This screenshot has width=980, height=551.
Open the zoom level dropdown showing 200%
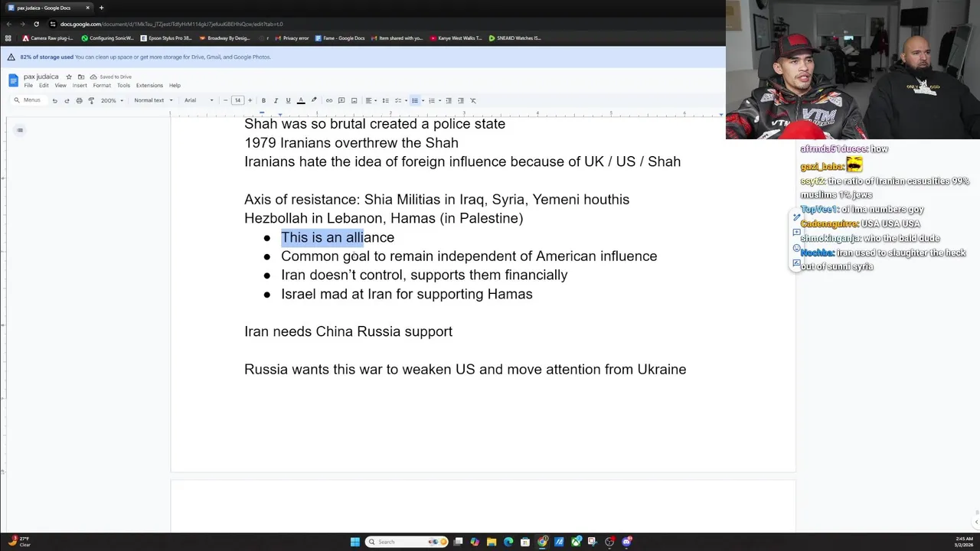pyautogui.click(x=111, y=100)
